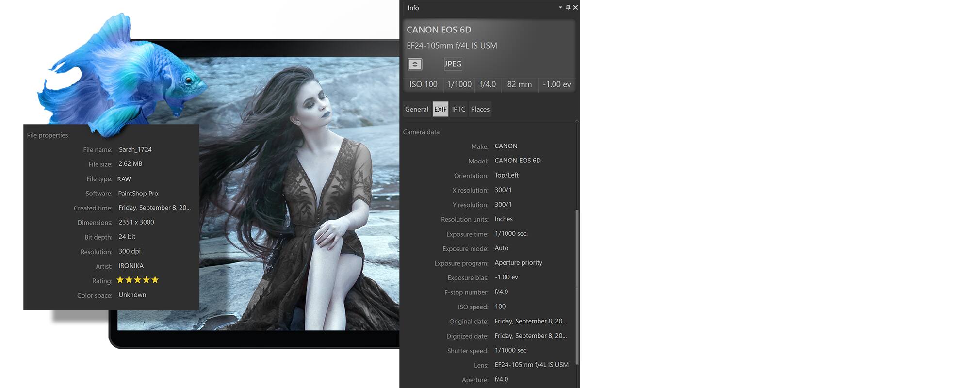Click the Resolution units value Inches

(504, 219)
